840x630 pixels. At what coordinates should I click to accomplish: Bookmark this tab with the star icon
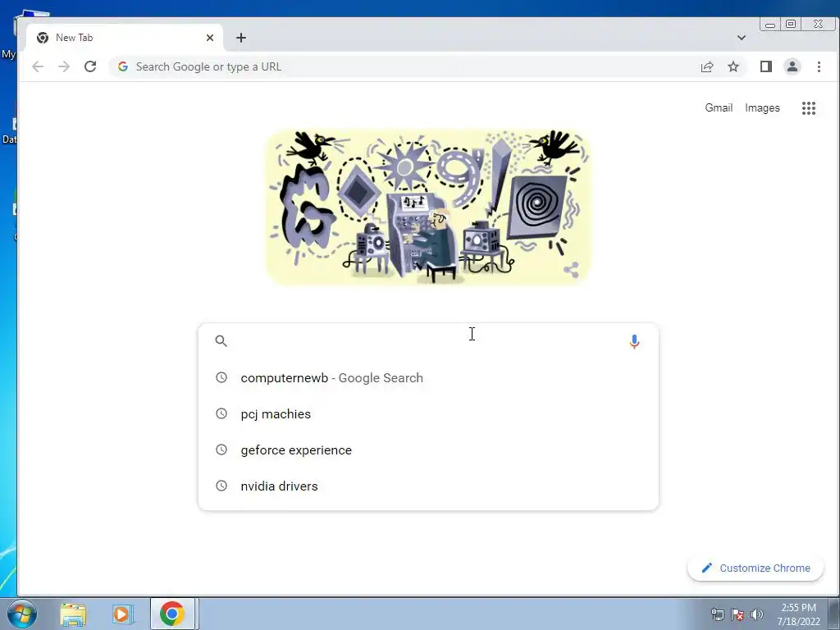[733, 66]
